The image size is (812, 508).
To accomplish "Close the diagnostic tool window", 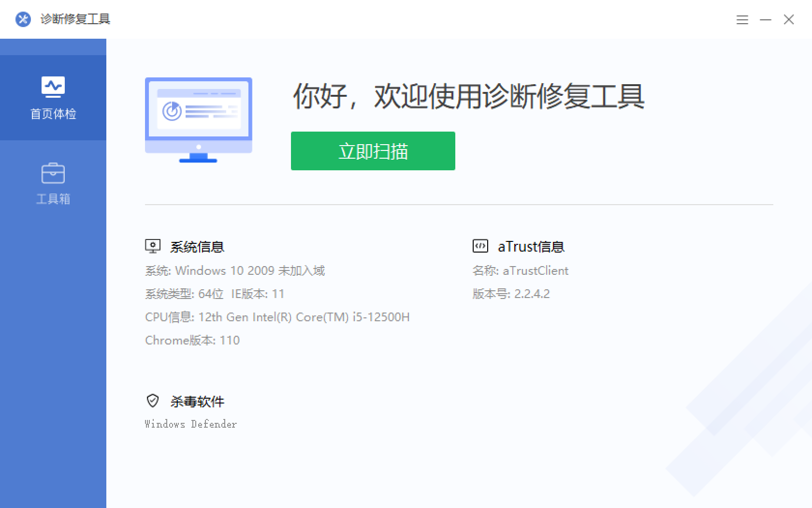I will (x=789, y=19).
